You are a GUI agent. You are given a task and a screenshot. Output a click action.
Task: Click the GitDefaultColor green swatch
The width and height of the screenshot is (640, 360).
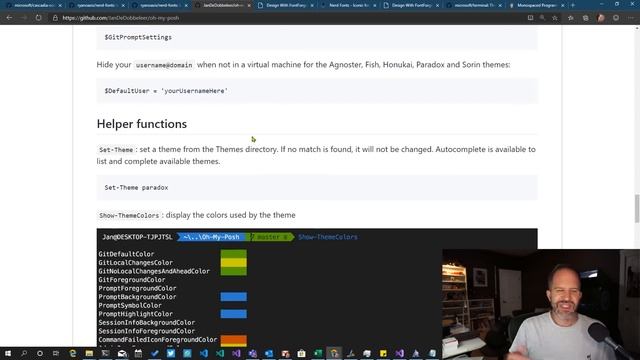tap(233, 254)
